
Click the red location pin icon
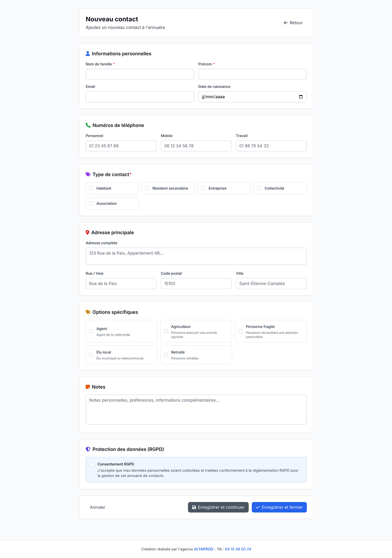88,232
